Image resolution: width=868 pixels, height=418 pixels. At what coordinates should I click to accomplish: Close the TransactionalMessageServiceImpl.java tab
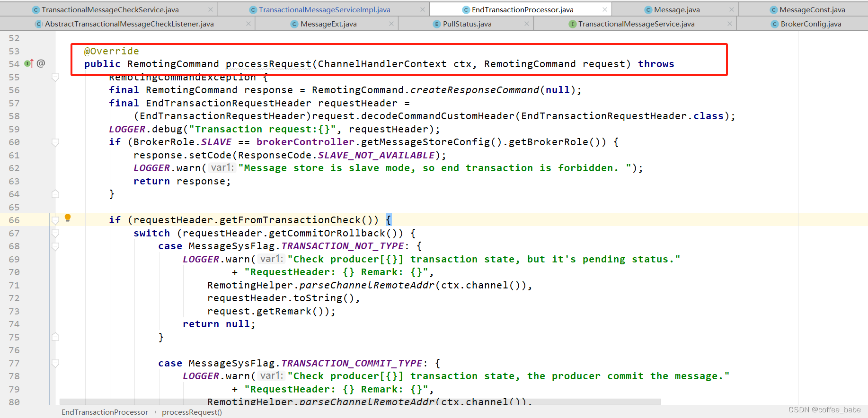(x=423, y=9)
